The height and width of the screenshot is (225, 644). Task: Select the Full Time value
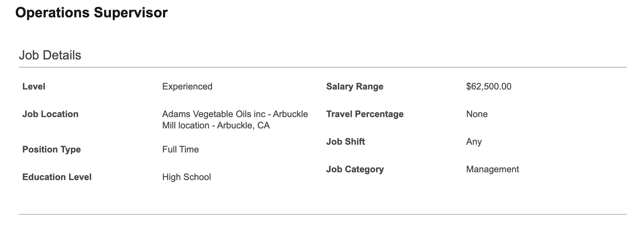181,149
